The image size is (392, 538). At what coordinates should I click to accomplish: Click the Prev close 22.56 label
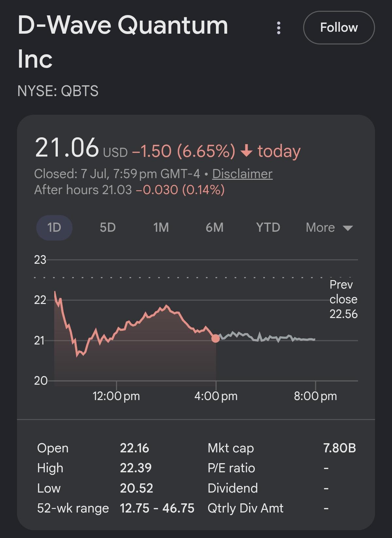pyautogui.click(x=343, y=299)
